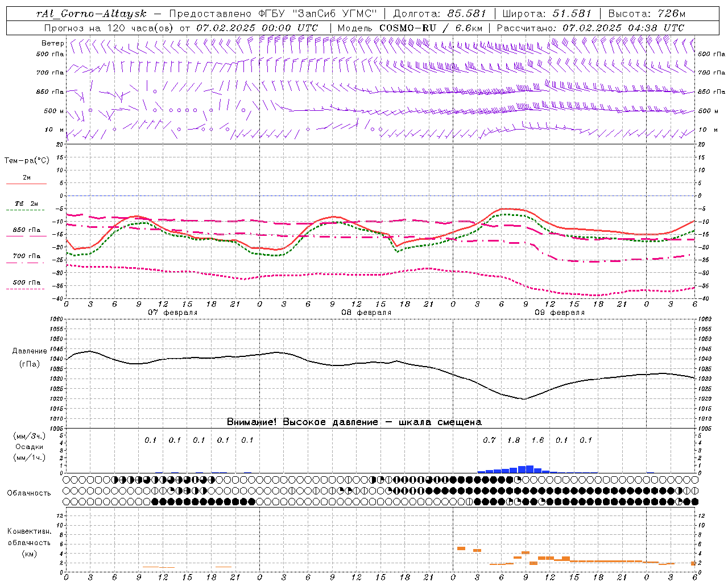Select the latitude value Широта: 51.581
728x582 pixels.
pos(547,13)
